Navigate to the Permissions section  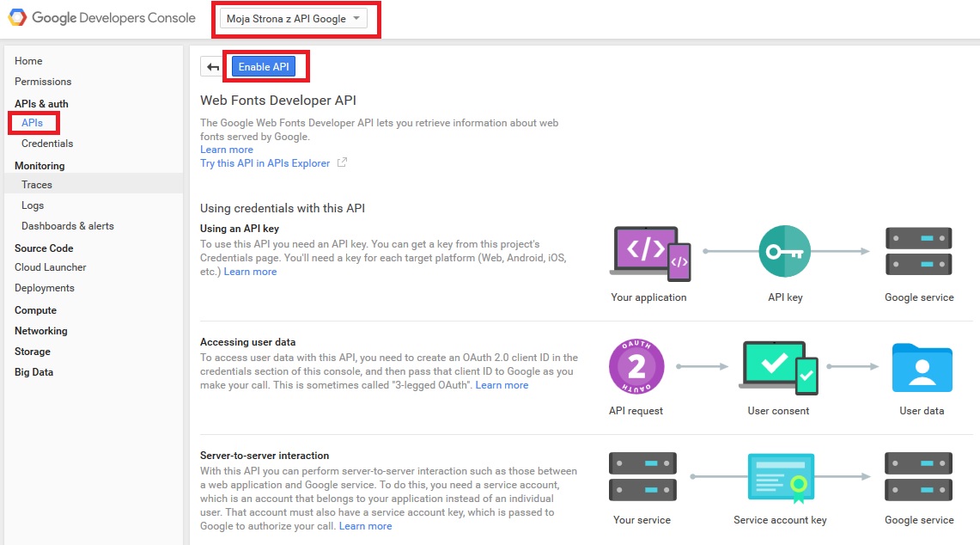point(43,81)
